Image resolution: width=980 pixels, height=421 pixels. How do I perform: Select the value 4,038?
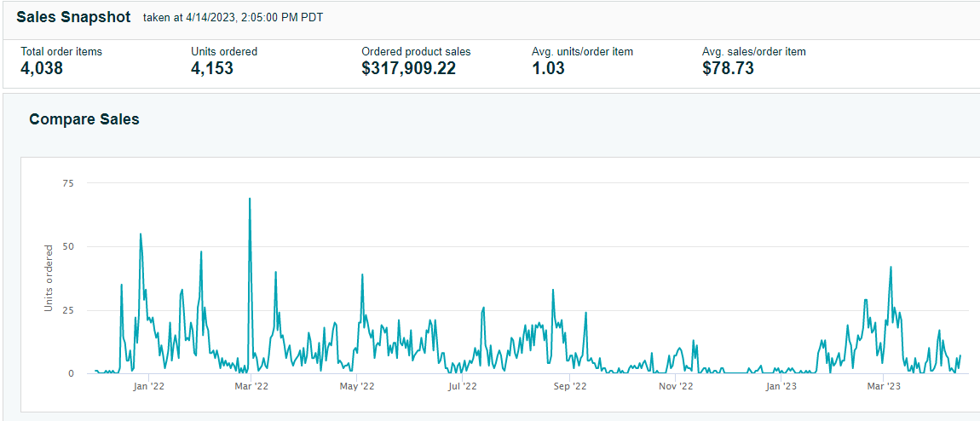click(x=42, y=68)
